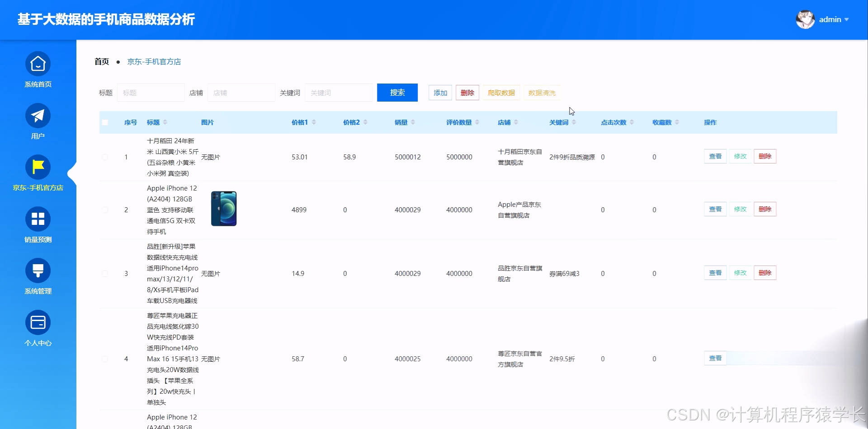Image resolution: width=868 pixels, height=429 pixels.
Task: Toggle the select-all checkbox in table header
Action: [105, 122]
